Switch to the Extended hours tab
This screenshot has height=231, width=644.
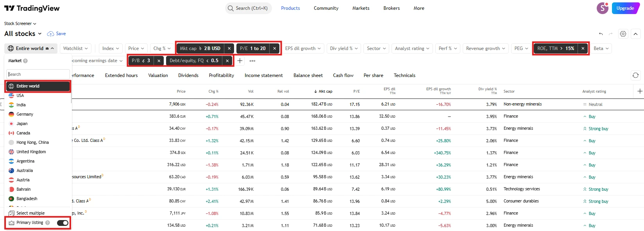[x=121, y=75]
